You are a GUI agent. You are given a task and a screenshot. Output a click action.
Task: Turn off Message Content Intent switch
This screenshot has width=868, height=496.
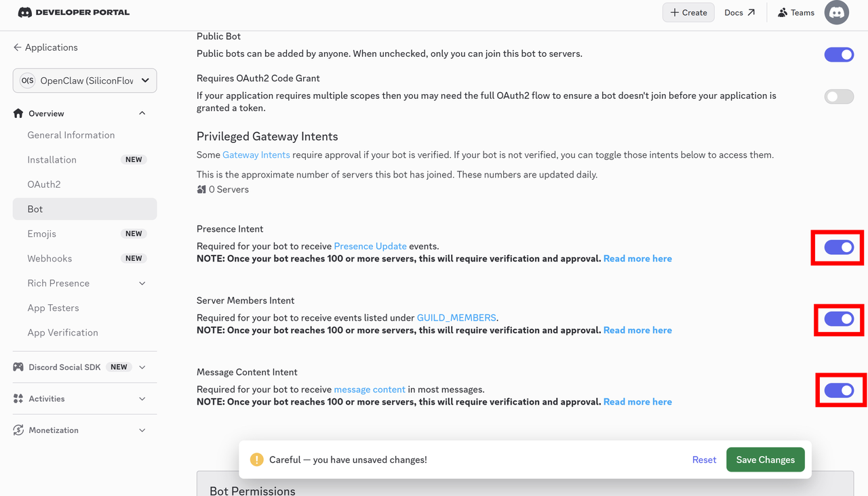[839, 390]
